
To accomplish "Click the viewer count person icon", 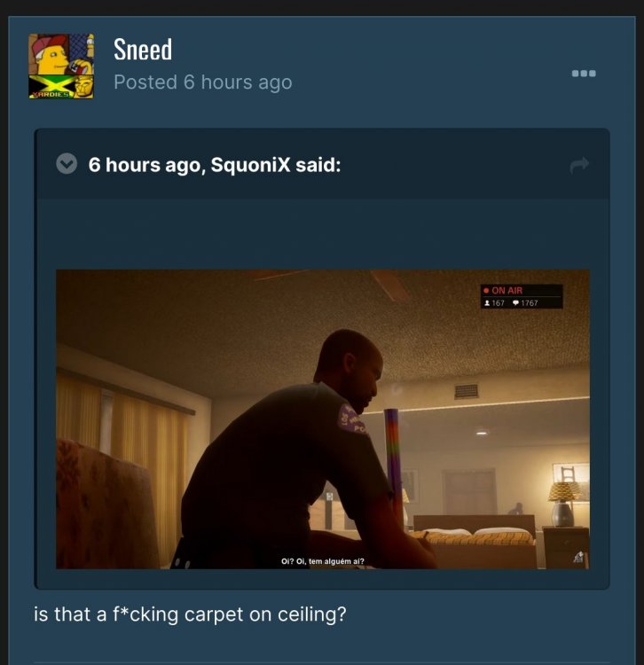I will pos(487,303).
